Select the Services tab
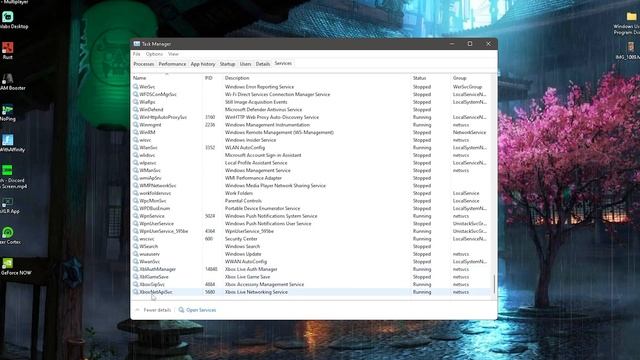Image resolution: width=640 pixels, height=360 pixels. [283, 64]
